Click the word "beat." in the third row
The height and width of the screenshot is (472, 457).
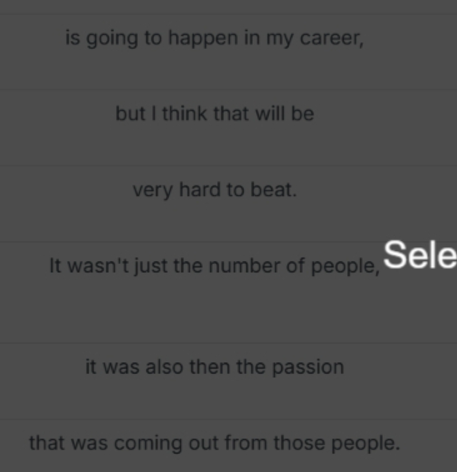[273, 190]
